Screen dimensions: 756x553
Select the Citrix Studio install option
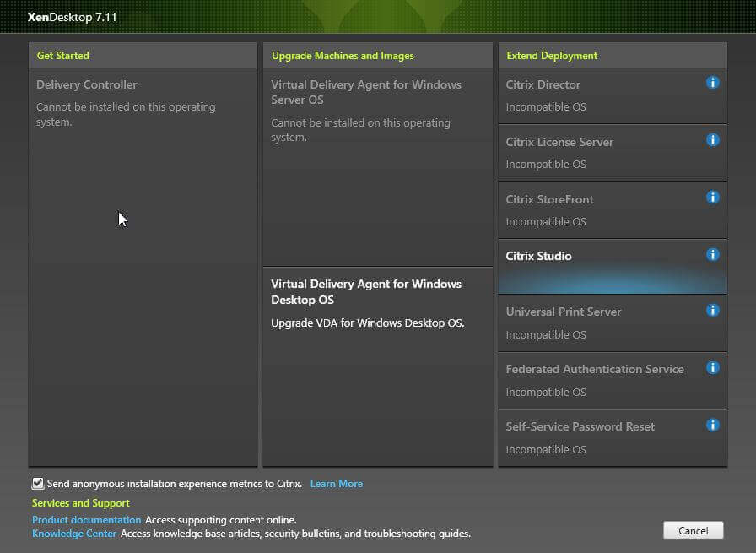coord(613,267)
